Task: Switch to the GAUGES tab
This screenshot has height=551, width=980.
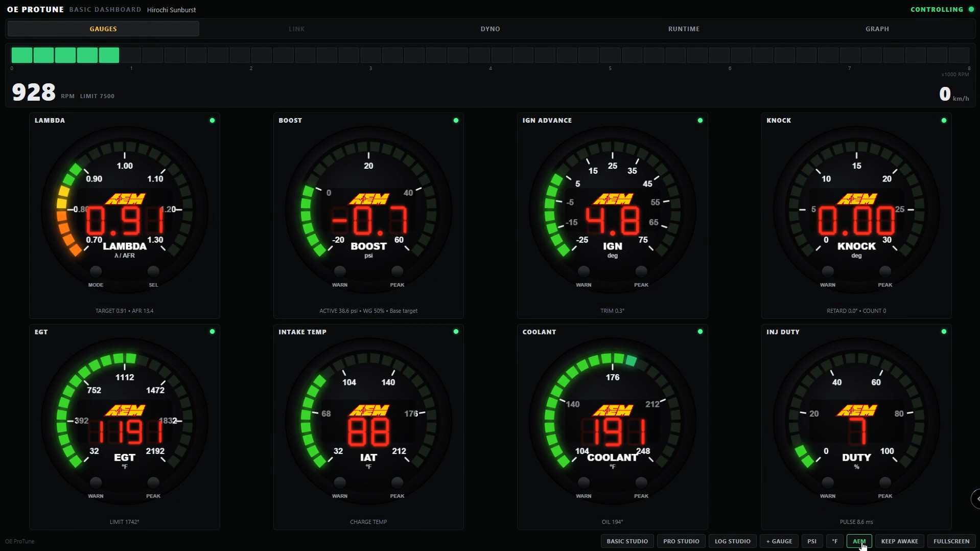Action: click(103, 29)
